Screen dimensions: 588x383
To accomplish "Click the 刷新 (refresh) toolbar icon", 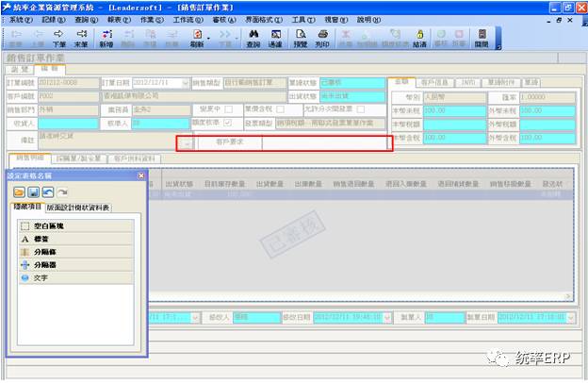I will 197,37.
